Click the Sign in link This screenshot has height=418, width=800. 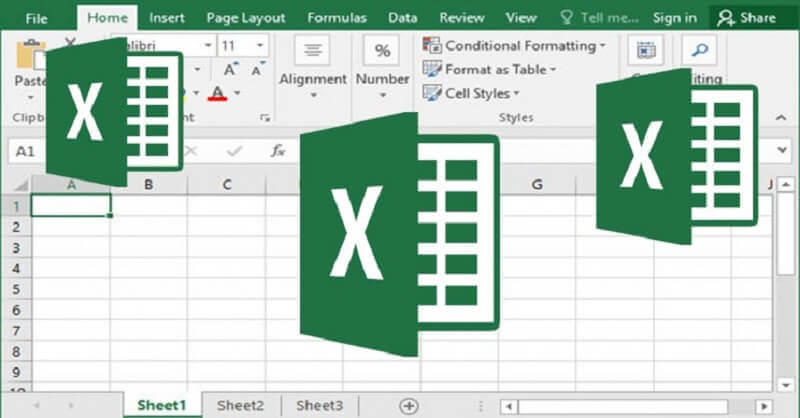tap(675, 17)
